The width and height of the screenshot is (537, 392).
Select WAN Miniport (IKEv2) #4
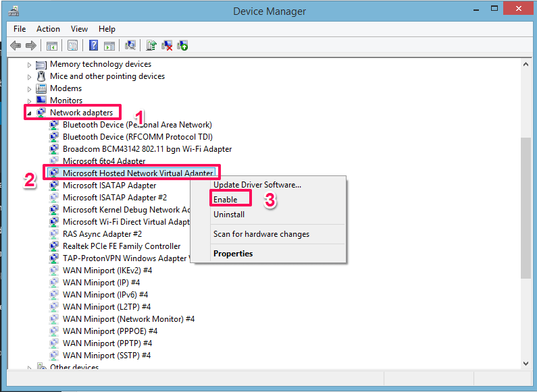(x=107, y=271)
